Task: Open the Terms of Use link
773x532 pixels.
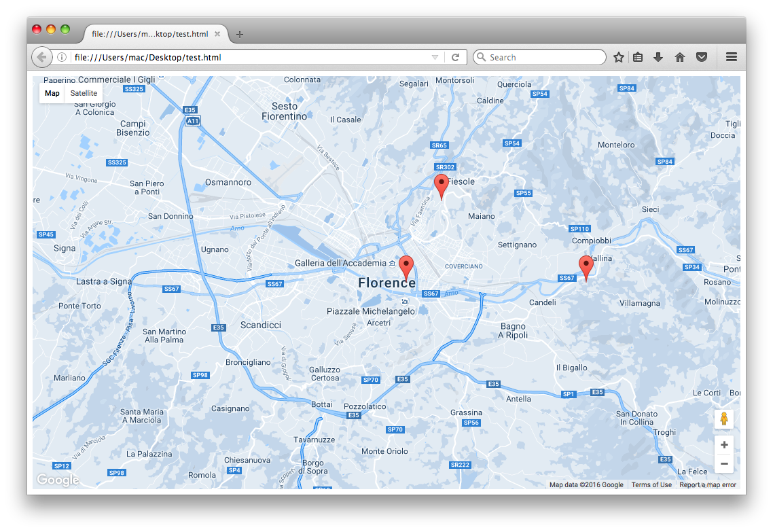Action: (651, 484)
